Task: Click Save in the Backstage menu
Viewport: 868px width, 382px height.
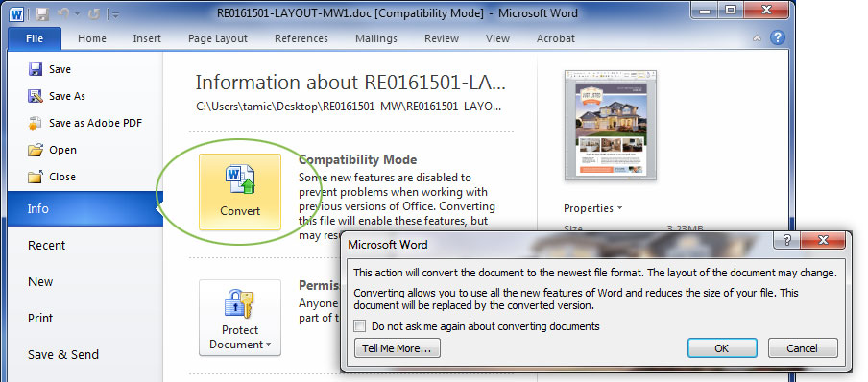Action: pyautogui.click(x=49, y=69)
